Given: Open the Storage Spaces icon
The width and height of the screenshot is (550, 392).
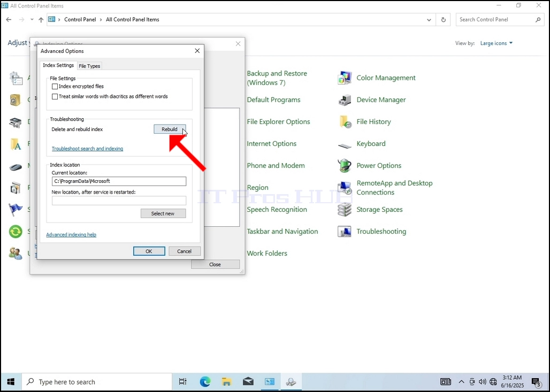Looking at the screenshot, I should click(345, 210).
